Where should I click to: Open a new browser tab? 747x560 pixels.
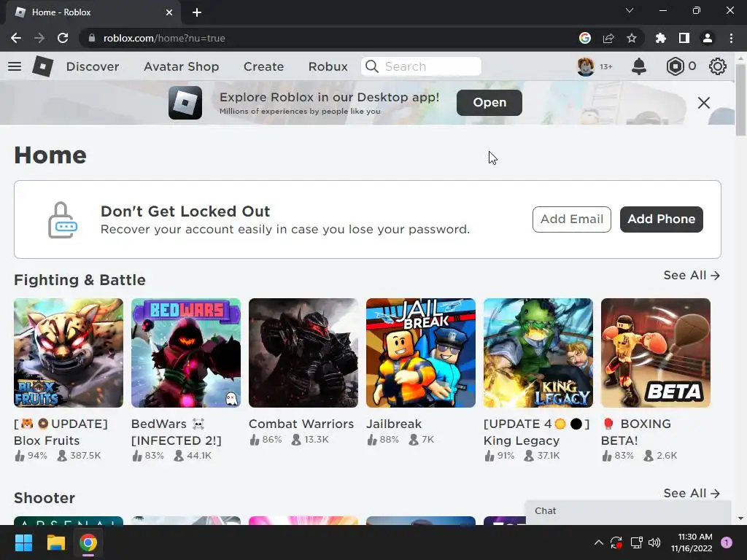point(197,12)
